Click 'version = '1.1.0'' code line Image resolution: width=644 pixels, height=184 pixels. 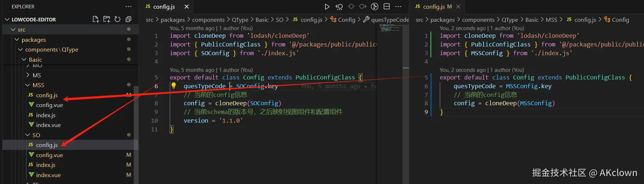pos(213,120)
